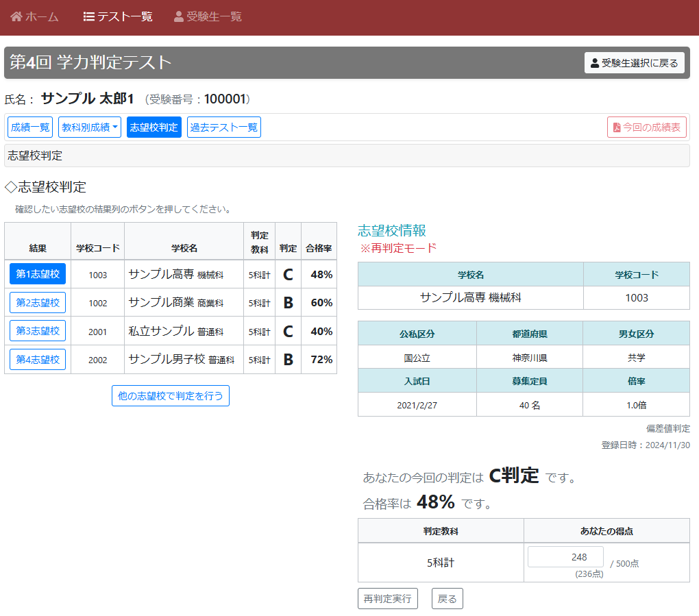This screenshot has width=699, height=616.
Task: Click the exam date 2021/2/27 cell
Action: (x=417, y=405)
